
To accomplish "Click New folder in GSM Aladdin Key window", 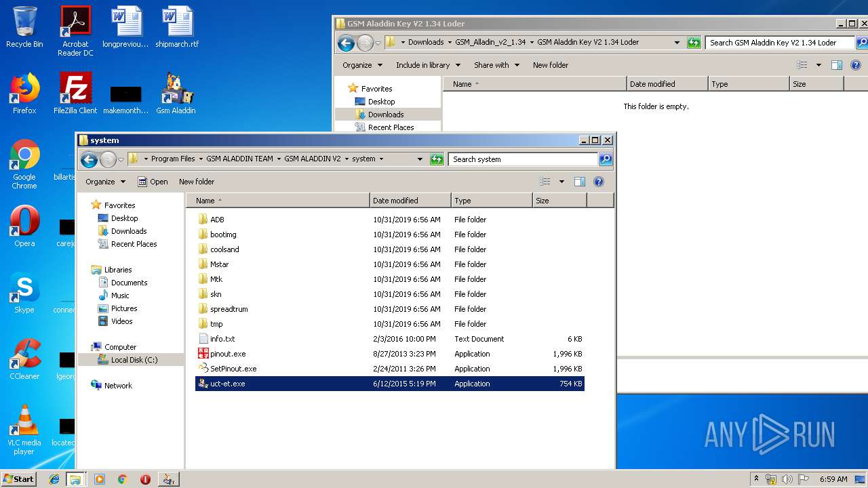I will [x=551, y=65].
